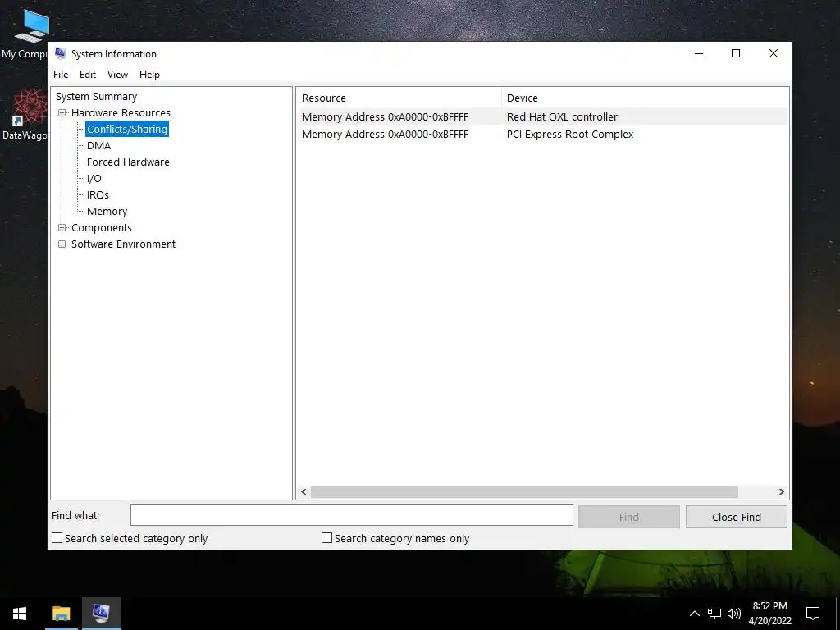840x630 pixels.
Task: Open the notification action center
Action: (x=813, y=614)
